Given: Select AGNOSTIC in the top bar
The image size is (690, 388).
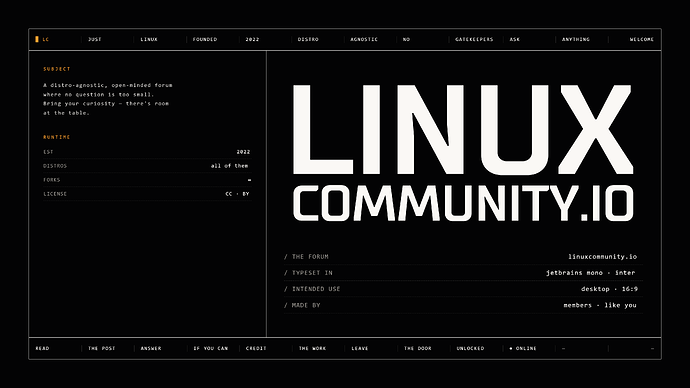Looking at the screenshot, I should pos(364,39).
